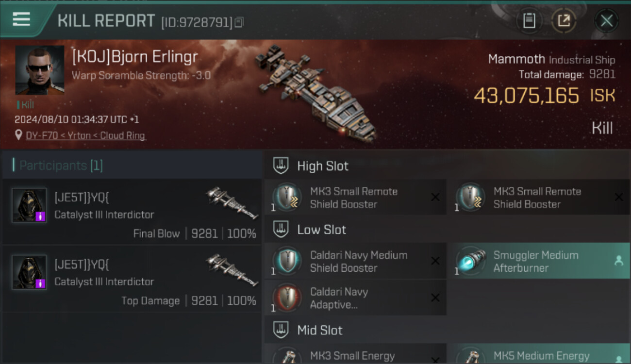Copy the kill report ID icon
This screenshot has height=364, width=631.
239,22
